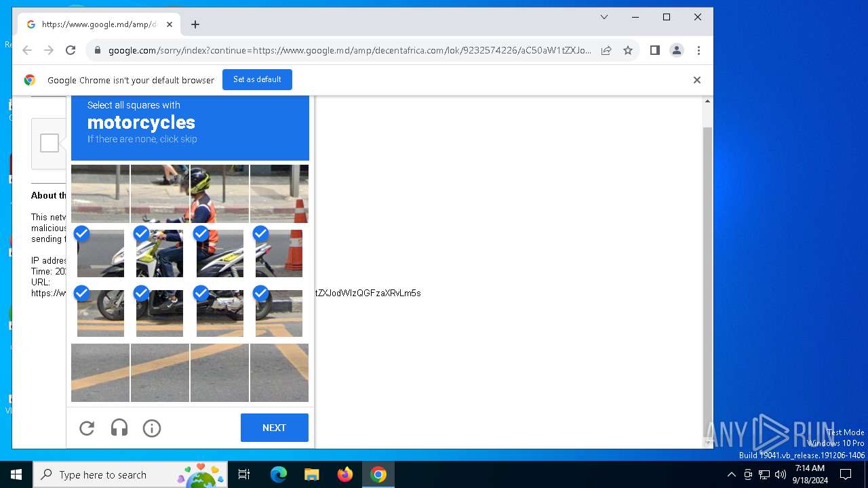Go back to the previous page

pos(27,50)
